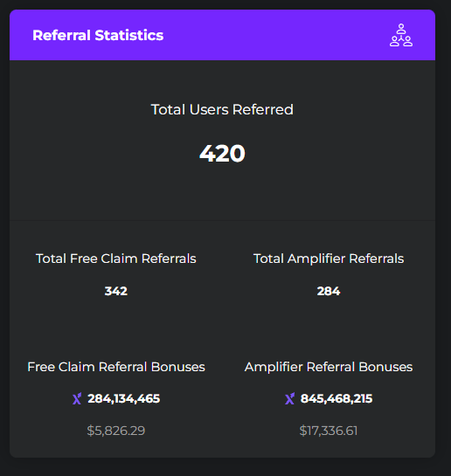Screen dimensions: 451x476
Task: Click the referral network icon in header
Action: [x=401, y=35]
